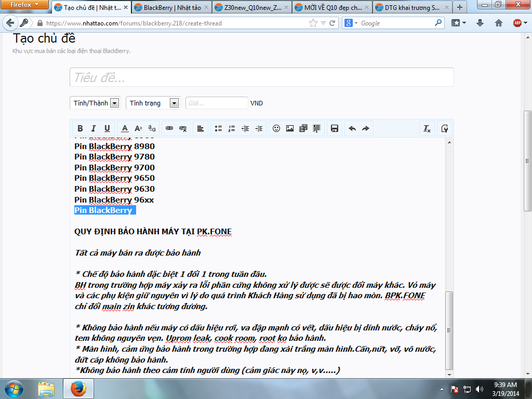Image resolution: width=532 pixels, height=399 pixels.
Task: Go back to the previous page
Action: click(x=10, y=23)
